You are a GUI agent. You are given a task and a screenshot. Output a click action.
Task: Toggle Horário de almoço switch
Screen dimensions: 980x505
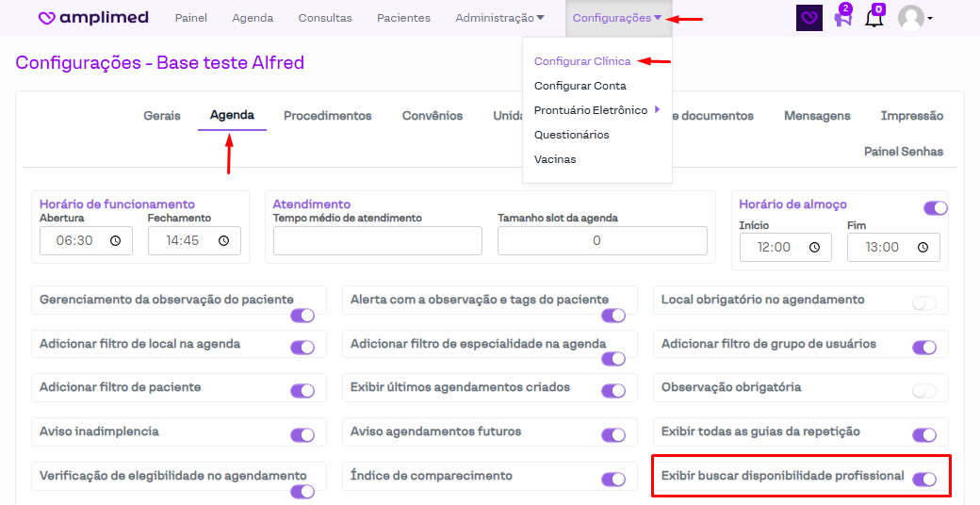coord(935,208)
